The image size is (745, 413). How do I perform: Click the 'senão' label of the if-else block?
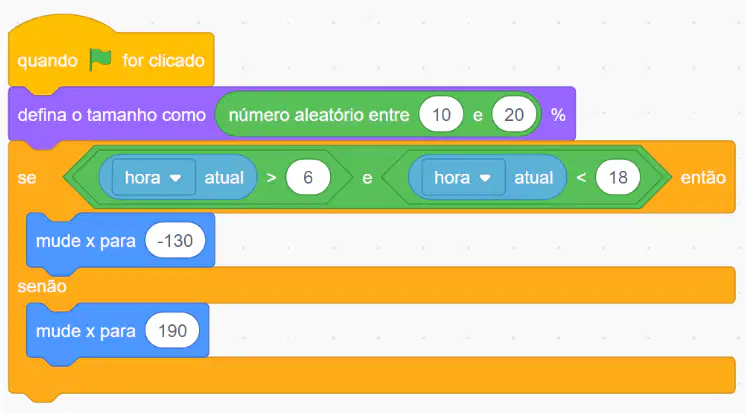point(42,286)
